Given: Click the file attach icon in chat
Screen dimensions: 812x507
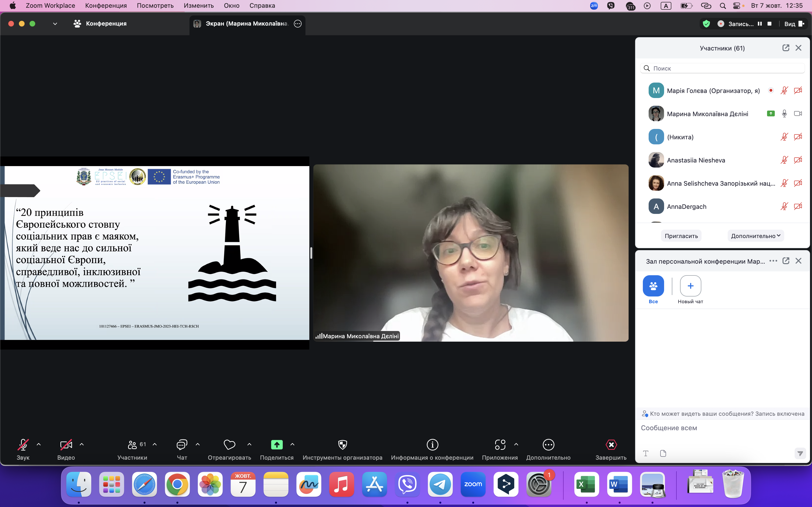Looking at the screenshot, I should (x=663, y=453).
